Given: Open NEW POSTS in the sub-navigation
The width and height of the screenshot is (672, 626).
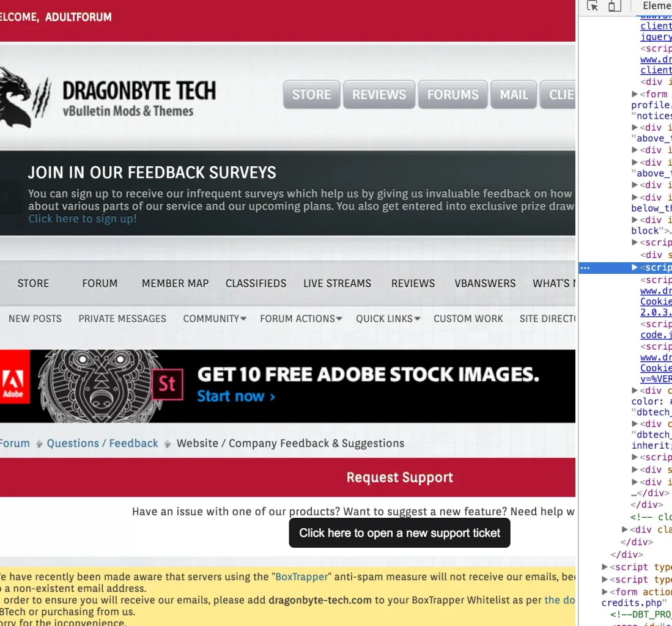Looking at the screenshot, I should click(35, 319).
